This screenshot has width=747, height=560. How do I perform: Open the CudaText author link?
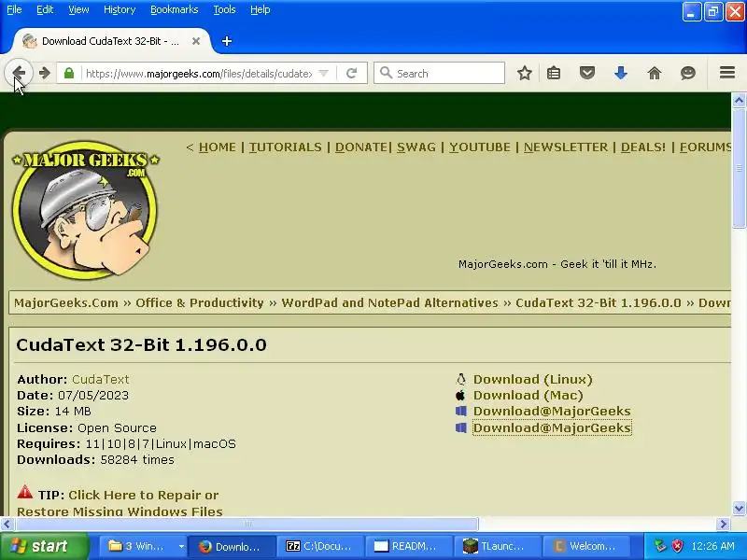101,380
